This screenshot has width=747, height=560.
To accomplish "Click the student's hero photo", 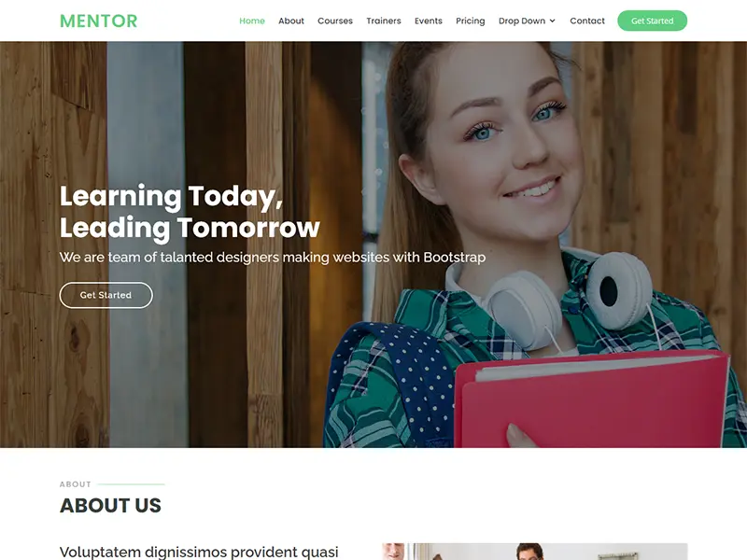I will click(x=533, y=245).
